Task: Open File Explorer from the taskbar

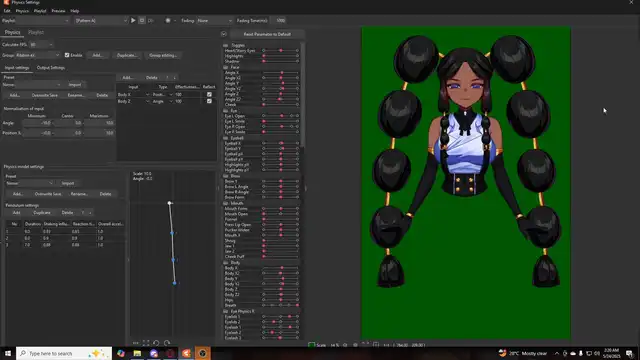Action: 137,353
